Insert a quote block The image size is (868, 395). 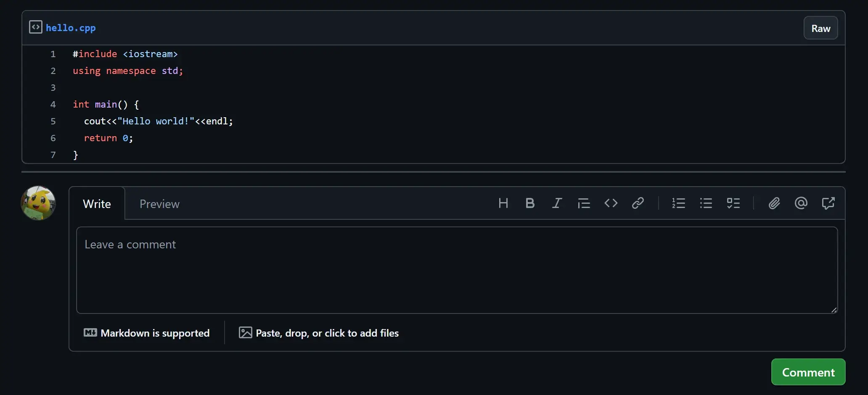pos(584,203)
